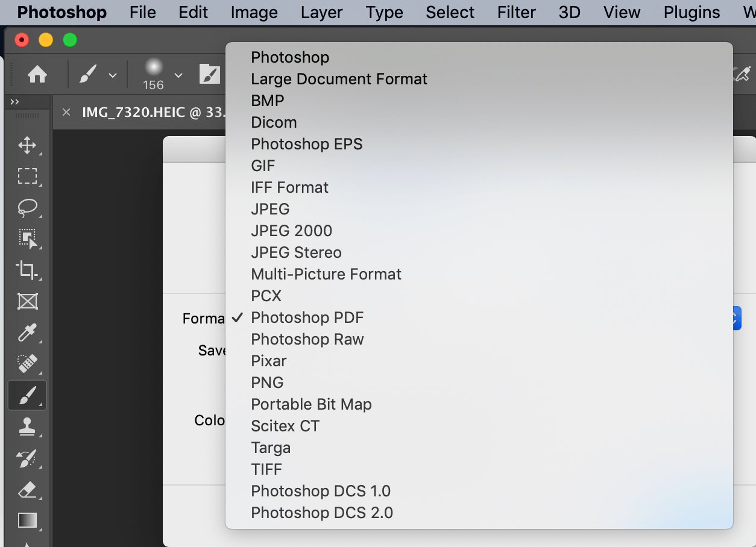The width and height of the screenshot is (756, 547).
Task: Select TIFF from the format list
Action: pos(266,469)
